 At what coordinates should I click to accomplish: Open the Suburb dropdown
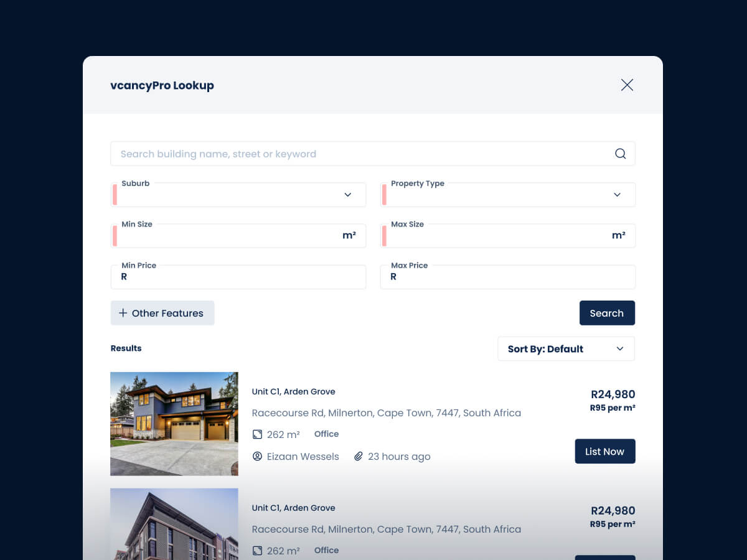[x=238, y=195]
